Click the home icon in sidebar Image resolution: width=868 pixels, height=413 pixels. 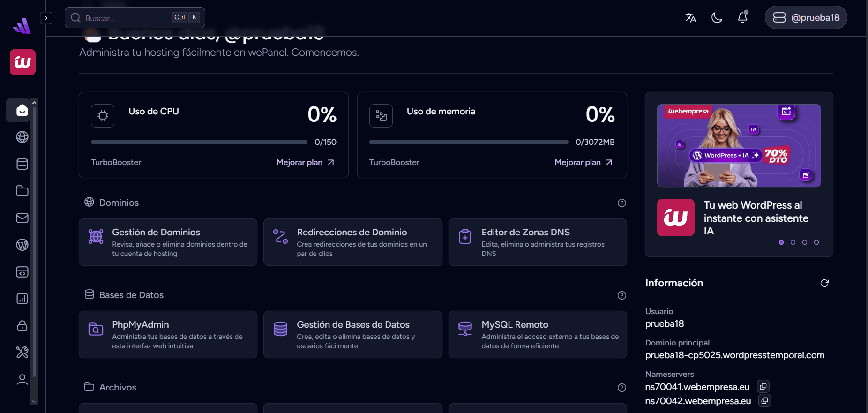point(22,110)
